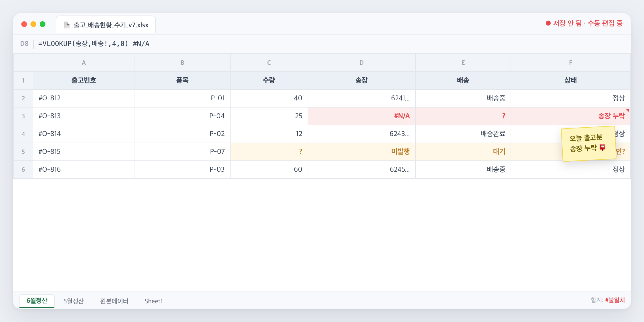Select row 5 header

[x=23, y=152]
